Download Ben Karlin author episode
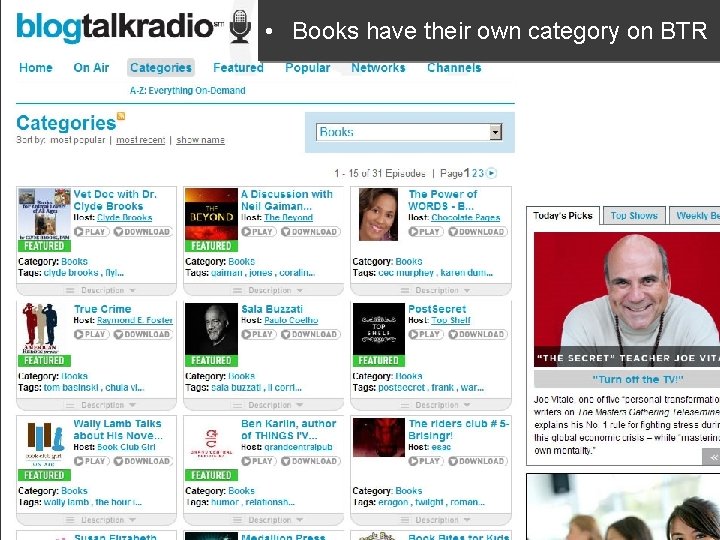 click(x=310, y=461)
